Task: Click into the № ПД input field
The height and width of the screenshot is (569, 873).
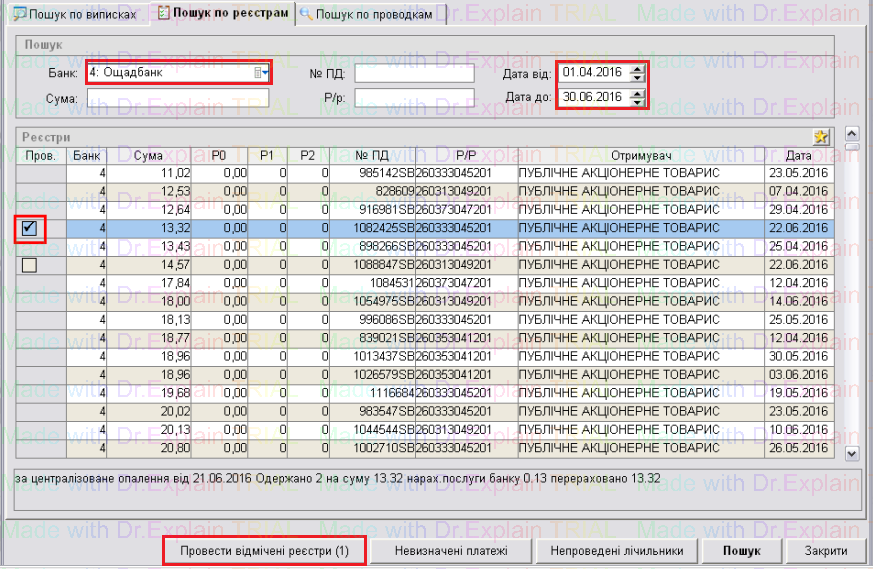Action: tap(414, 73)
